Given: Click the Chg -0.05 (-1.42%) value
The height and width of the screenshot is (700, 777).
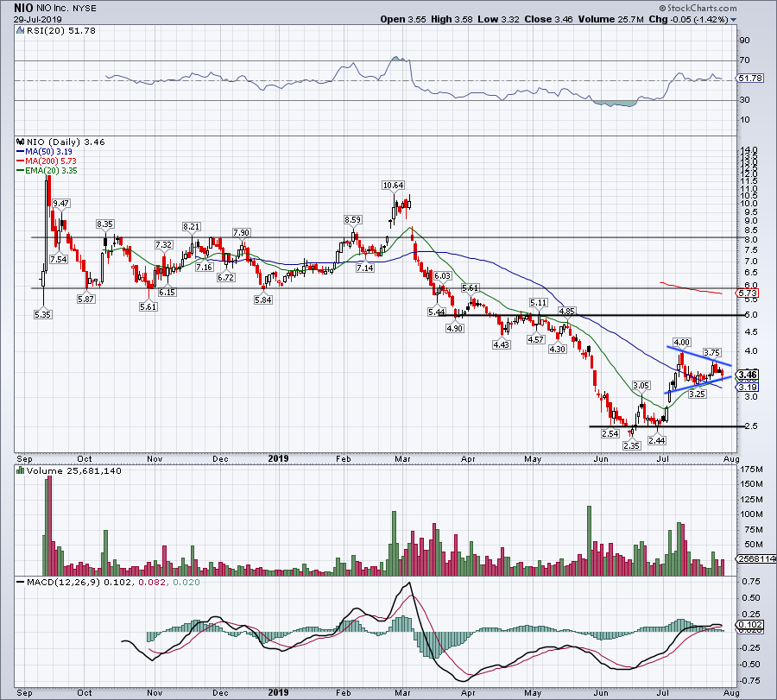Looking at the screenshot, I should 688,20.
